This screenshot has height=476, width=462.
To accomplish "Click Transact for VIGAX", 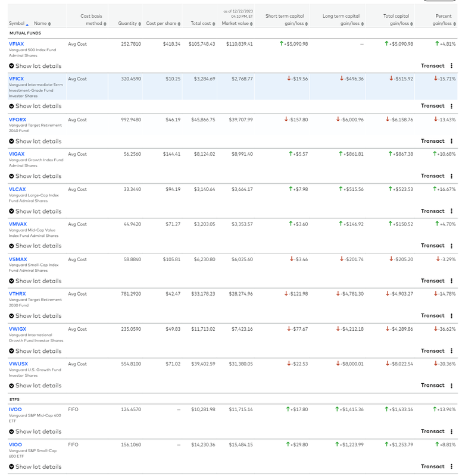I will coord(433,176).
